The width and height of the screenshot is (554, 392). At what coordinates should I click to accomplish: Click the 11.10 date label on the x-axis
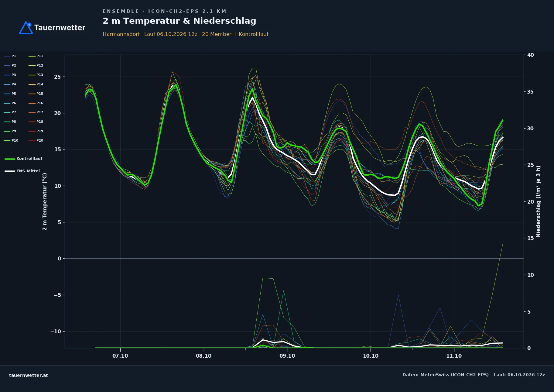click(454, 356)
